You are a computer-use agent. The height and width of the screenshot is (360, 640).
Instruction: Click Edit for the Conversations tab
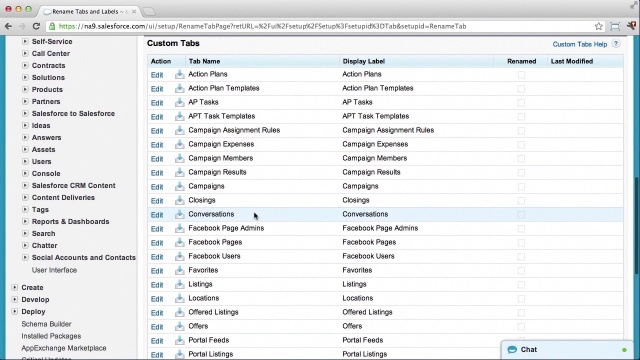[157, 215]
